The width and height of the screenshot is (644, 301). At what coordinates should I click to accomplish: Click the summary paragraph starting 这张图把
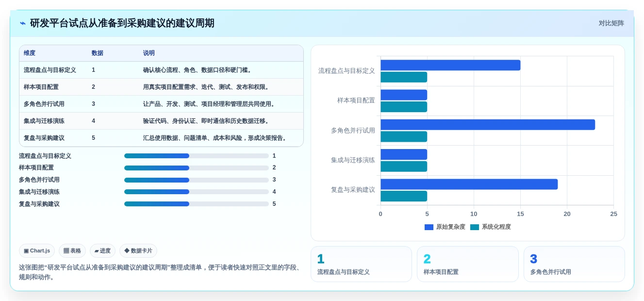click(160, 272)
